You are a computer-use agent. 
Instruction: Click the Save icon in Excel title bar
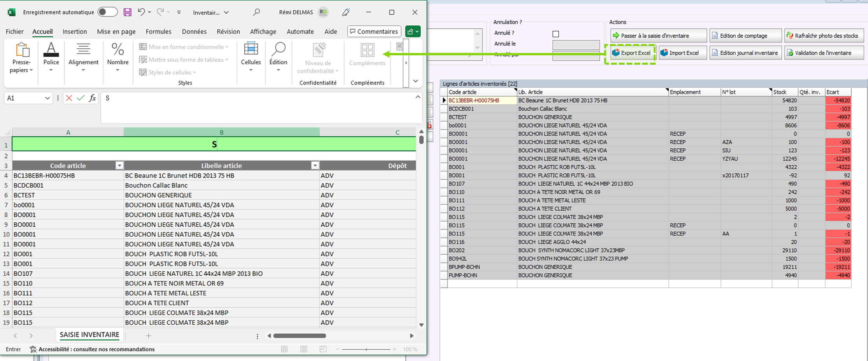coord(128,12)
